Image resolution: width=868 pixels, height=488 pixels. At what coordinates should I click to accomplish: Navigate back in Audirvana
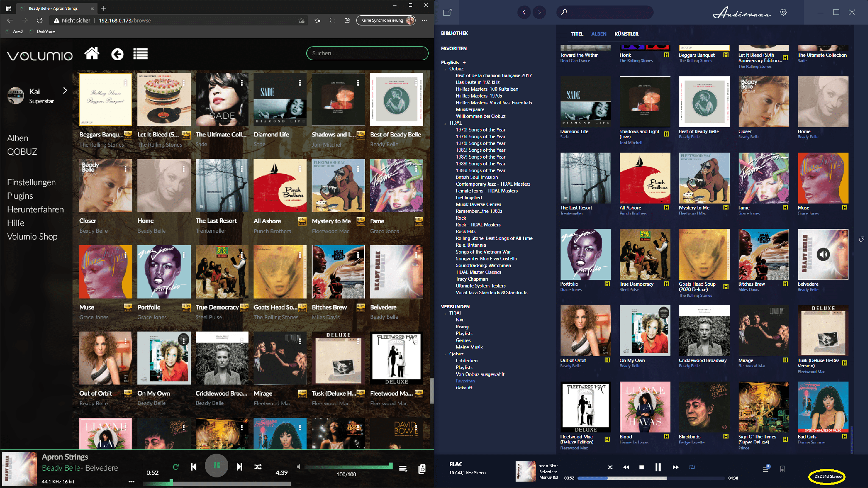click(524, 12)
